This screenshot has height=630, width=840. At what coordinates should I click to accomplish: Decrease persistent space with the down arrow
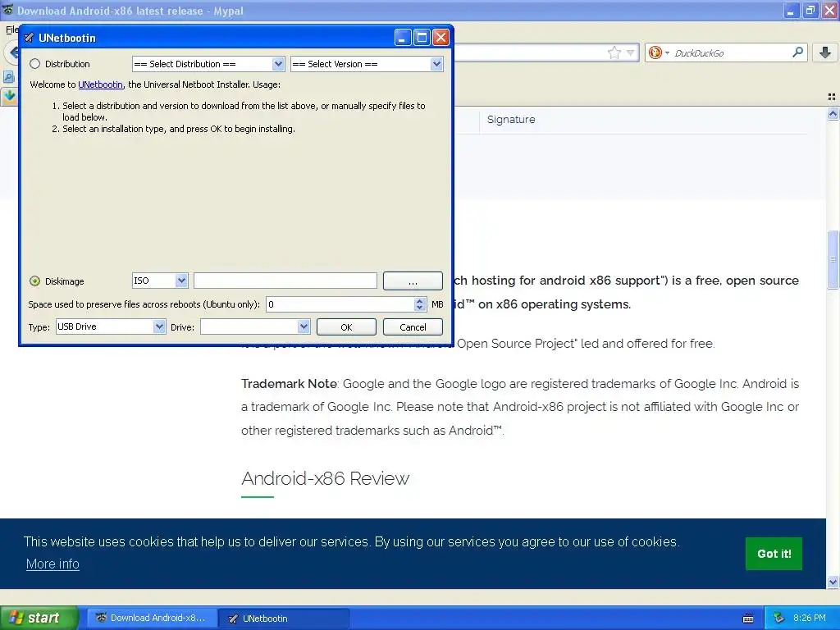click(419, 308)
